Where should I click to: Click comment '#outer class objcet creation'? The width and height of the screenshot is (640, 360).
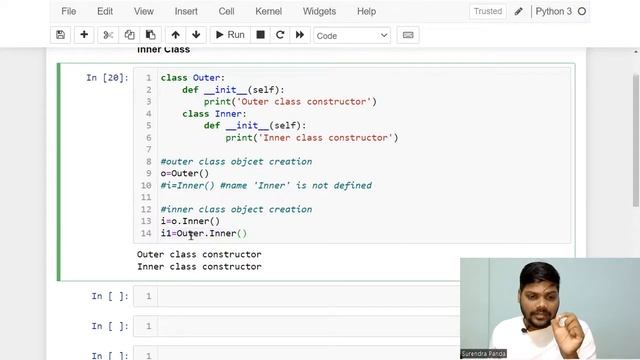coord(236,162)
